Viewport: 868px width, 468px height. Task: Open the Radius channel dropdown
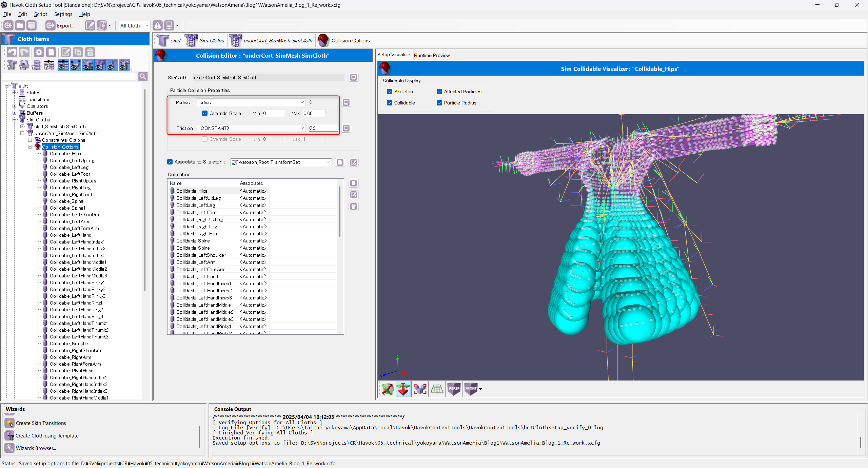[x=251, y=102]
